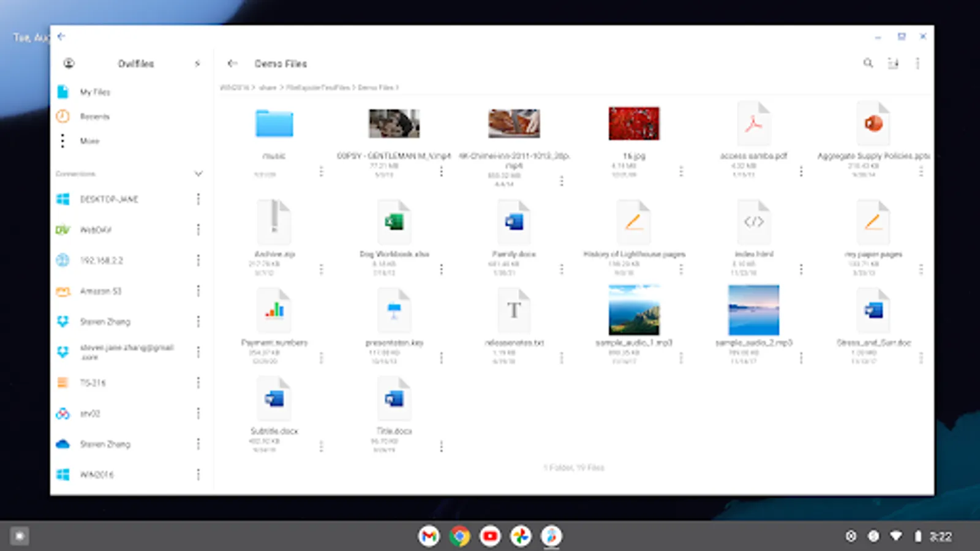Open the 16.jpg red image thumbnail
The width and height of the screenshot is (980, 551).
pyautogui.click(x=634, y=123)
